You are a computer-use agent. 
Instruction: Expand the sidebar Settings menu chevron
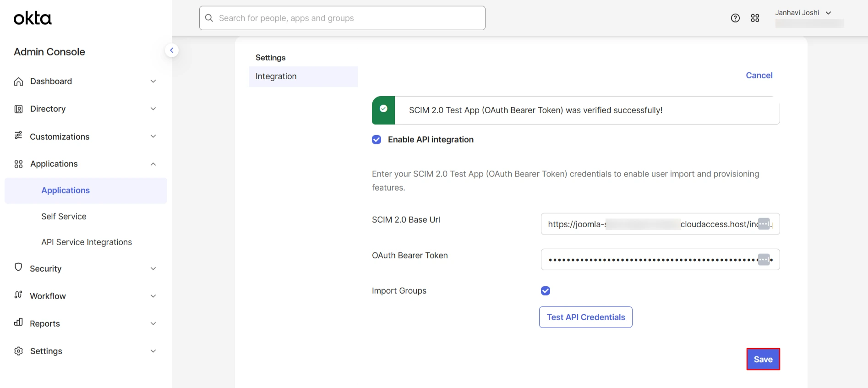(x=153, y=351)
